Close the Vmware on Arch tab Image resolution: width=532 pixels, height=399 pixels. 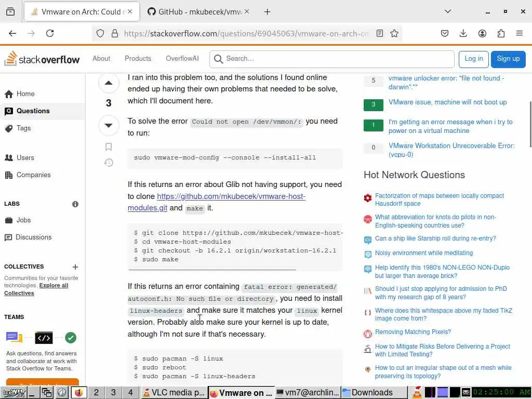pos(130,11)
